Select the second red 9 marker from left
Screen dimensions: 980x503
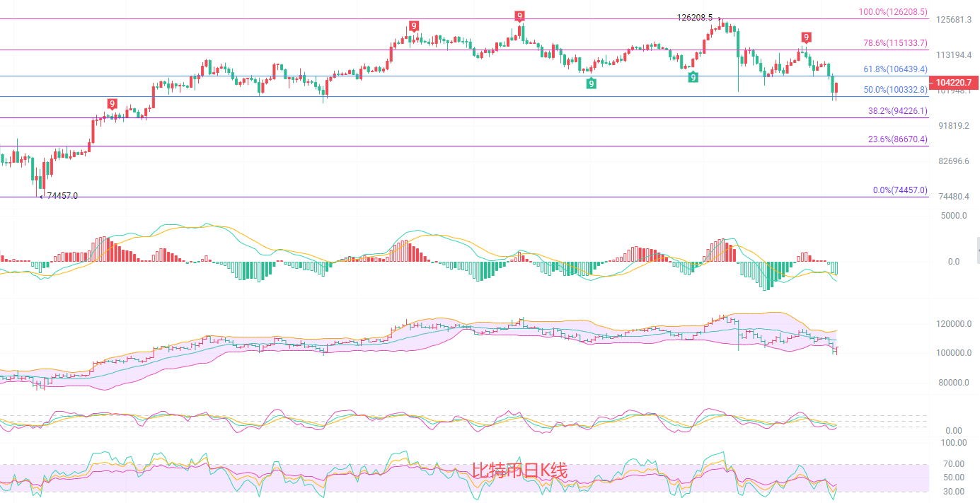(413, 26)
